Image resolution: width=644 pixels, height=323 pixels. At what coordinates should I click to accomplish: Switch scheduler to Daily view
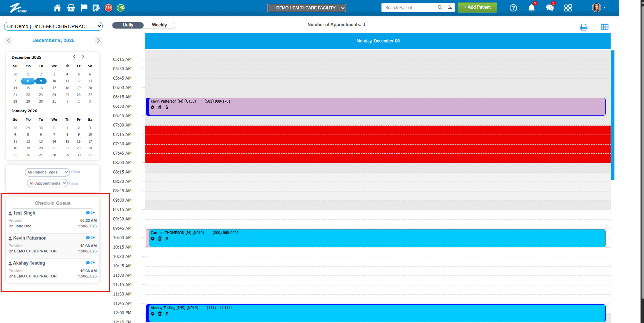128,25
